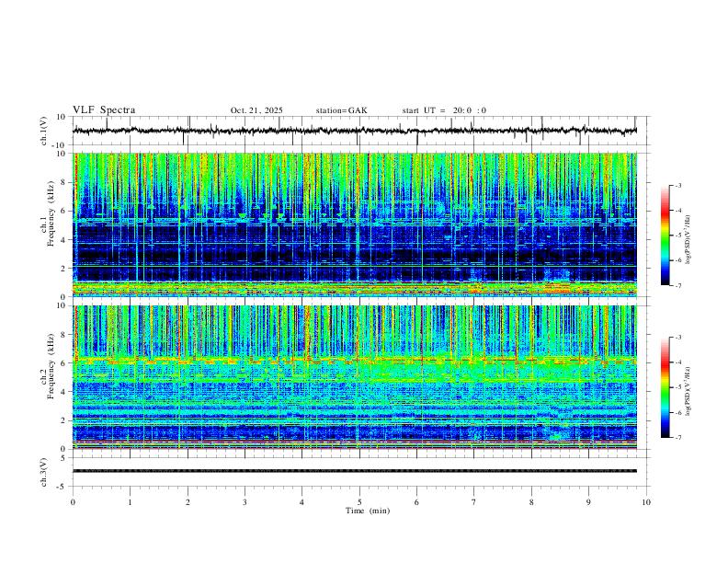Click the ch.1 color bar "log(PSD)(V²/Hz)" label
Screen dimensions: 728x563
tap(688, 240)
